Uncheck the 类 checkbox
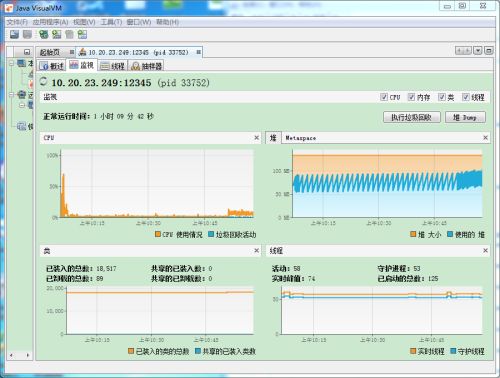500x378 pixels. [442, 97]
